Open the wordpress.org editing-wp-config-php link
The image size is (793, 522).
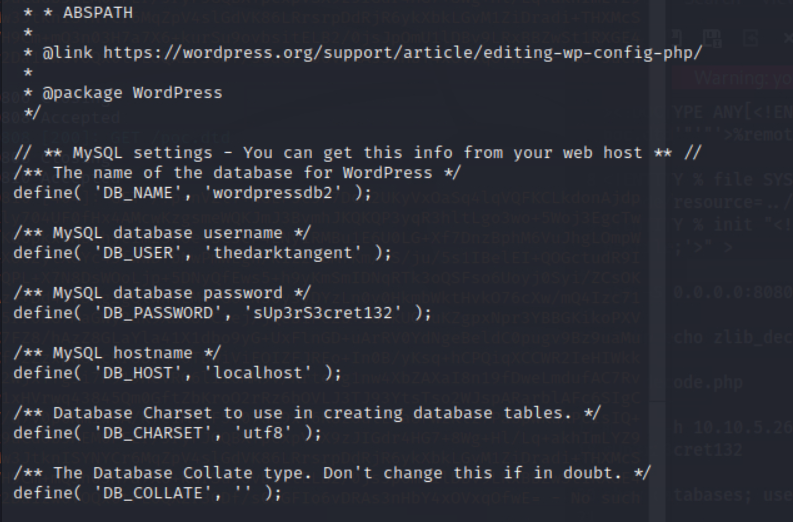point(403,53)
